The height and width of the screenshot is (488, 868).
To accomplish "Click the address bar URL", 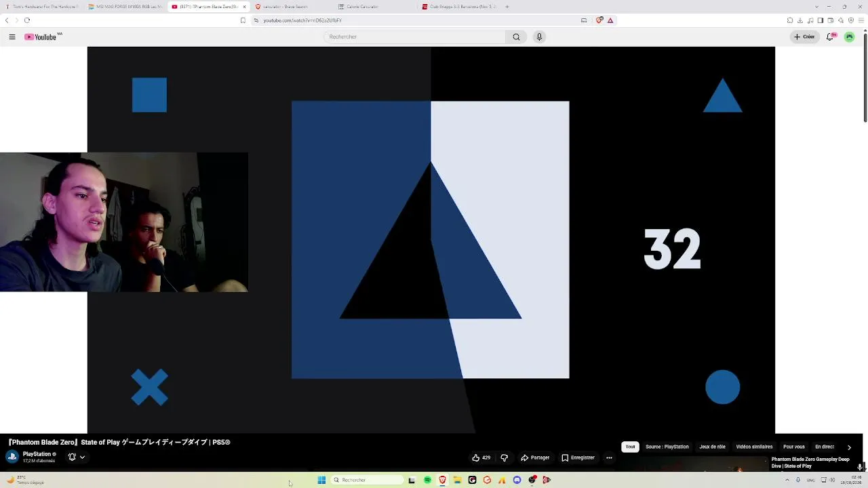I will pyautogui.click(x=302, y=20).
